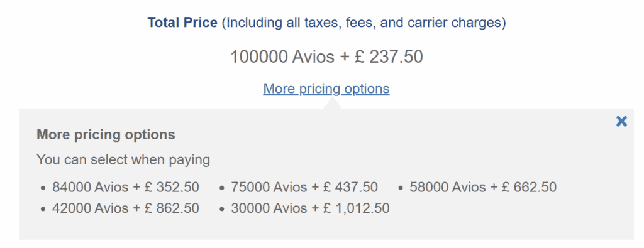Select the 42000 Avios + £ 862.50 option
644x248 pixels.
coord(125,208)
